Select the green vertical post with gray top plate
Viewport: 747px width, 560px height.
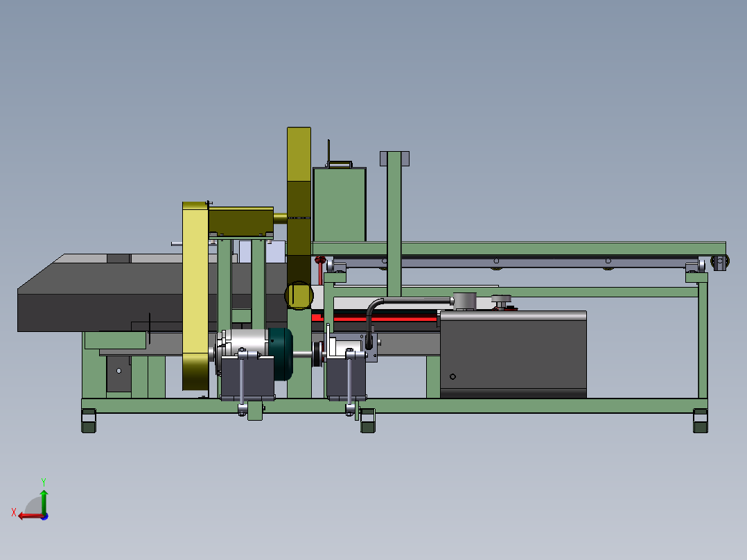pyautogui.click(x=394, y=224)
